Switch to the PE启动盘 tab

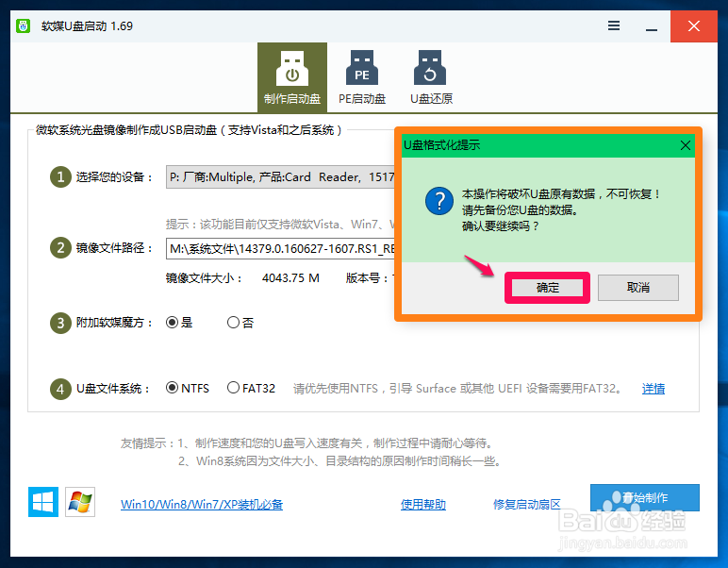click(x=362, y=77)
